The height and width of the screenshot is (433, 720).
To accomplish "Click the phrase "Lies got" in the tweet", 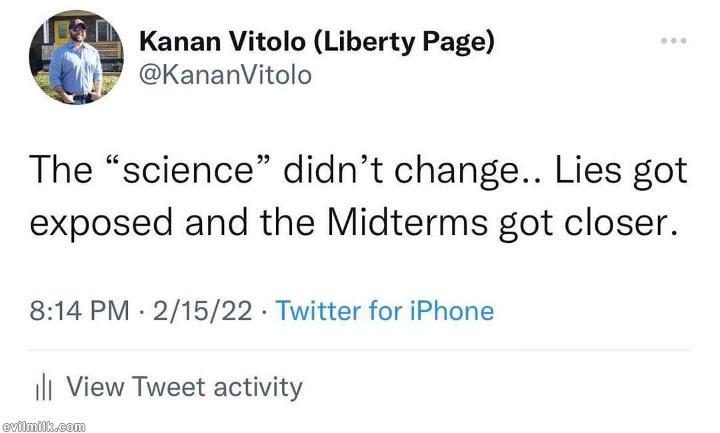I will tap(622, 170).
